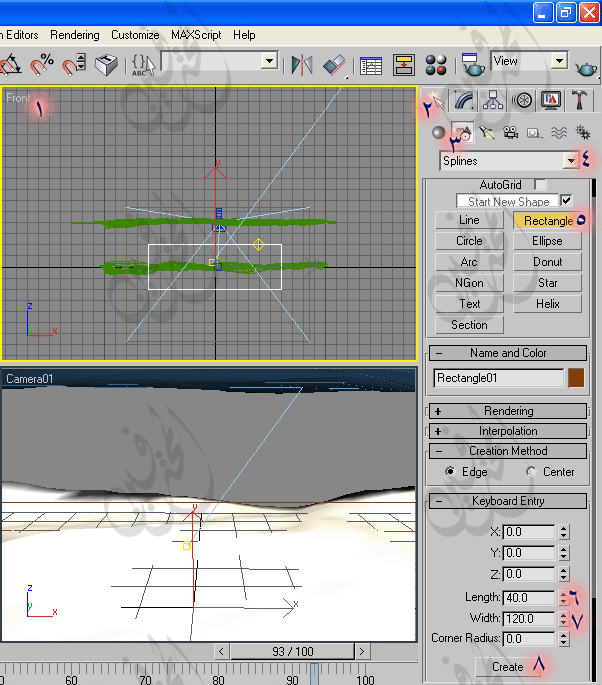Expand the Interpolation rollout
This screenshot has height=685, width=602.
click(x=508, y=431)
